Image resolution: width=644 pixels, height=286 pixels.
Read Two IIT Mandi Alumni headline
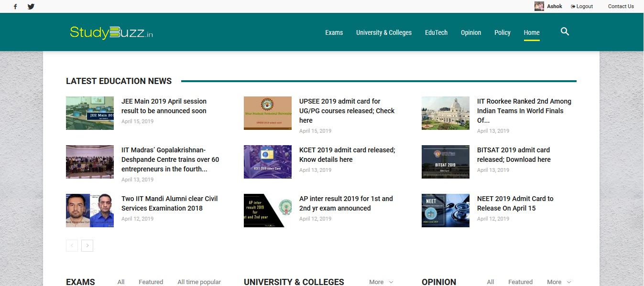(170, 203)
